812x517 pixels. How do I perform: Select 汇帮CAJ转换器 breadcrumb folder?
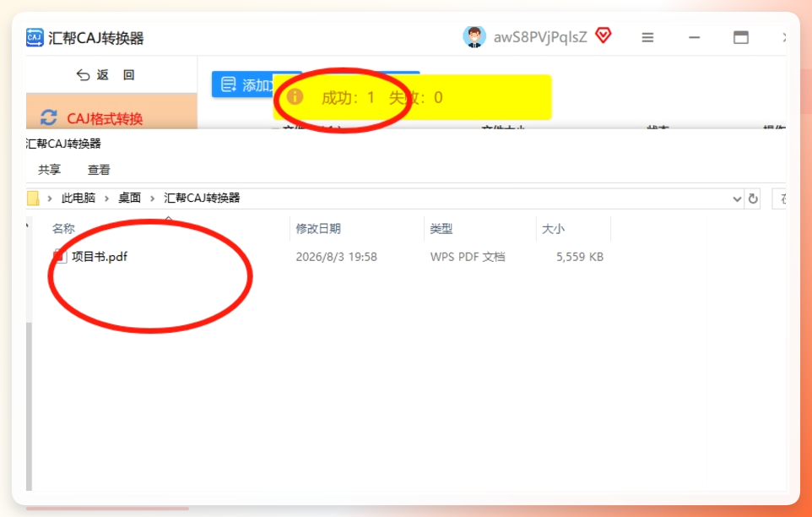pyautogui.click(x=202, y=198)
